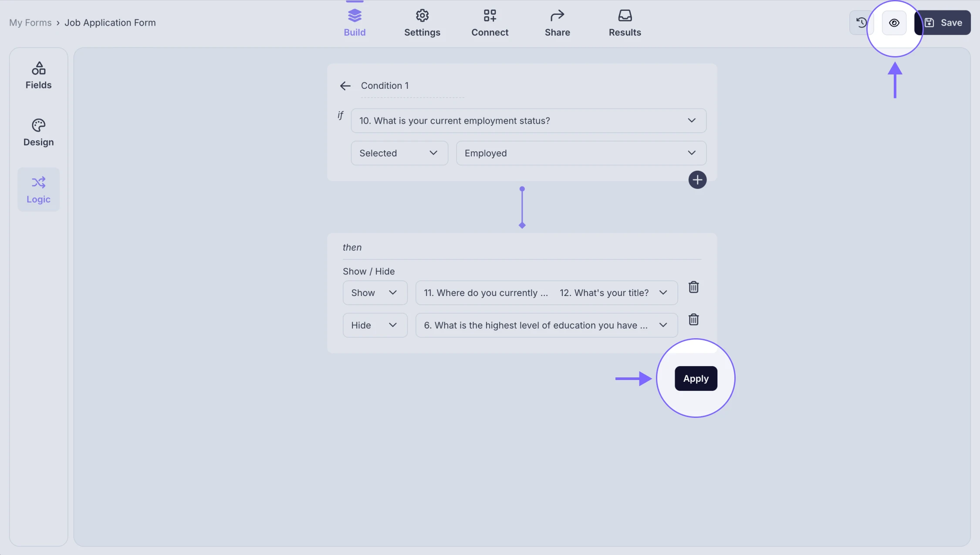Screen dimensions: 980x555
Task: Go back from Condition 1 with arrow
Action: click(345, 85)
